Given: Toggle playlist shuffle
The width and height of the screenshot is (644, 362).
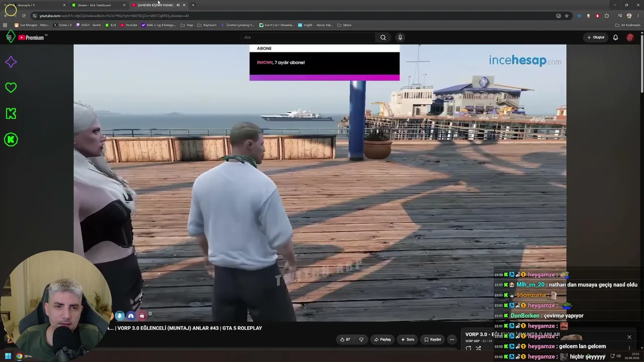Looking at the screenshot, I should pyautogui.click(x=478, y=348).
